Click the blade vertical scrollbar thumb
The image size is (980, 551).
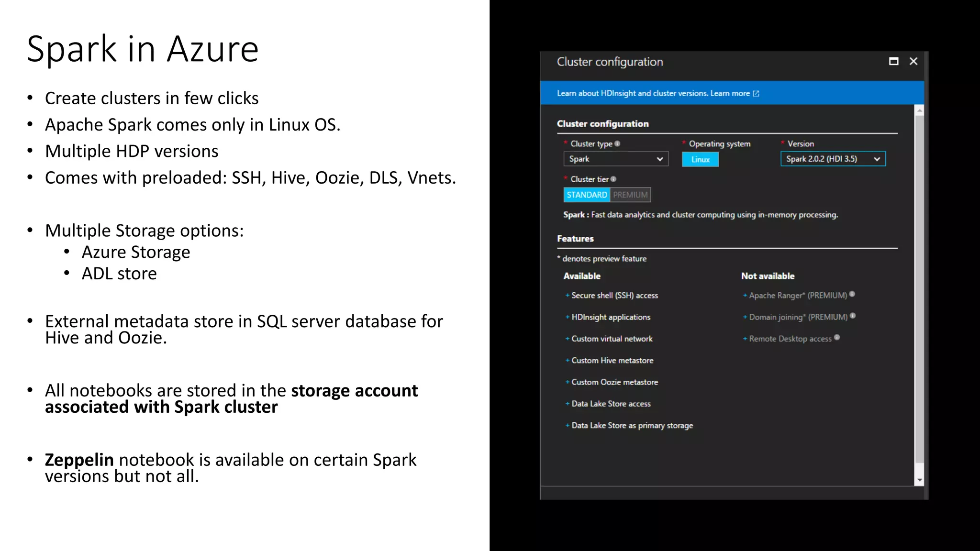tap(919, 289)
